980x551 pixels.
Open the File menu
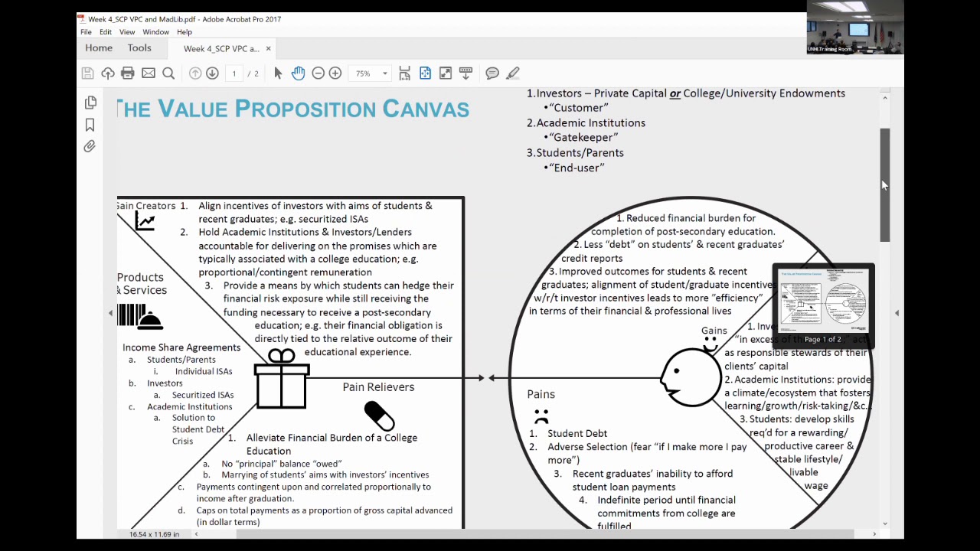(86, 32)
